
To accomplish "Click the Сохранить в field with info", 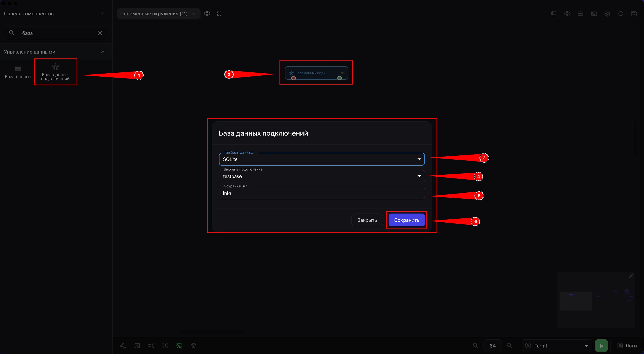I will pos(322,193).
